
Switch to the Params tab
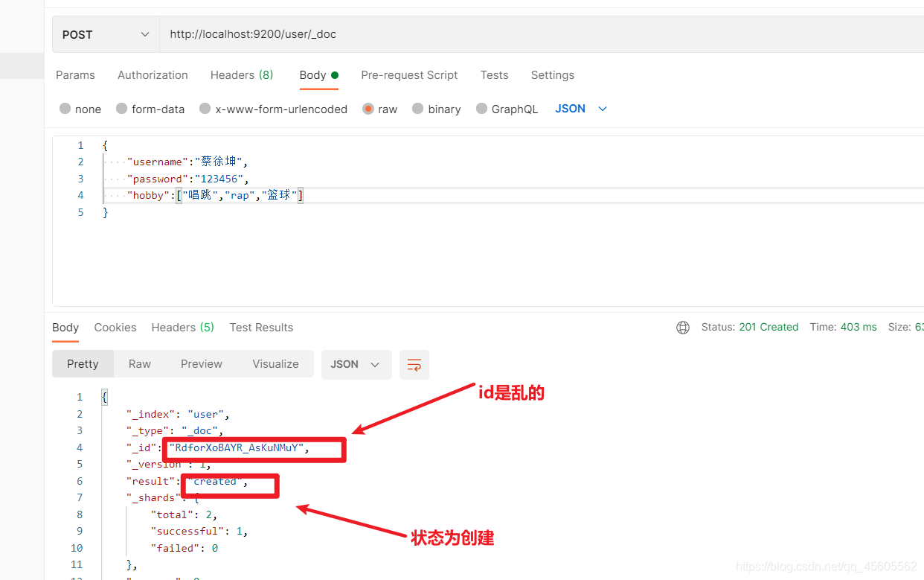tap(75, 75)
